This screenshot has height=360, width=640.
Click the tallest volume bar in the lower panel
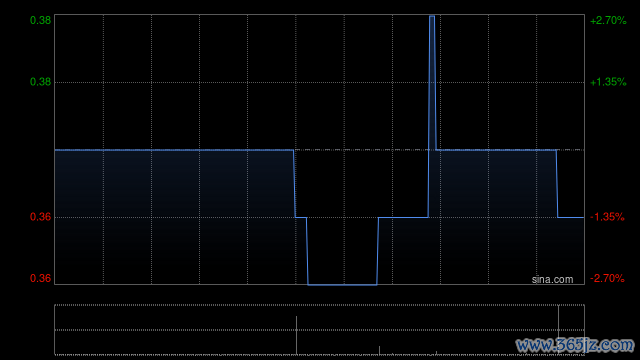coord(296,335)
